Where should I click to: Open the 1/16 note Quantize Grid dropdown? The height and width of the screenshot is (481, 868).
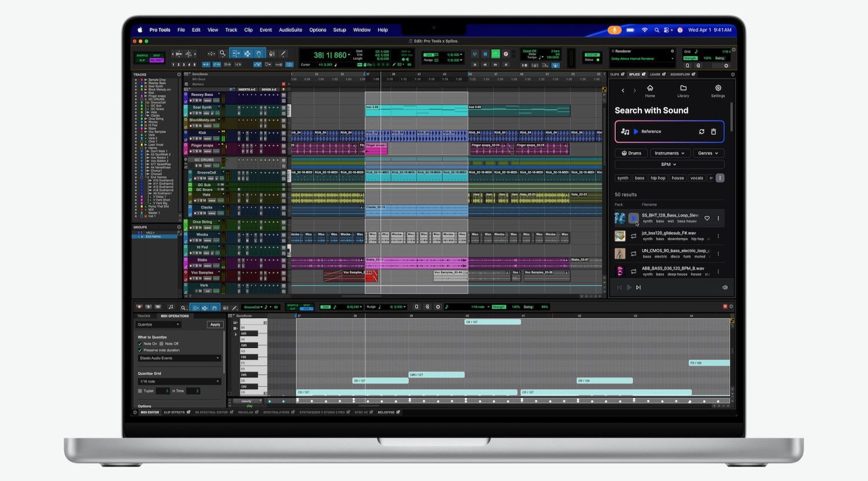pos(179,381)
